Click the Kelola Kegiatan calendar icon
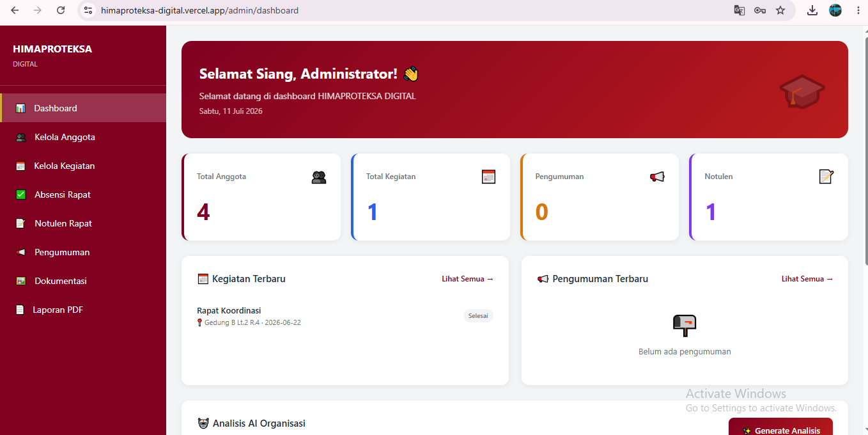The height and width of the screenshot is (435, 868). (x=20, y=166)
